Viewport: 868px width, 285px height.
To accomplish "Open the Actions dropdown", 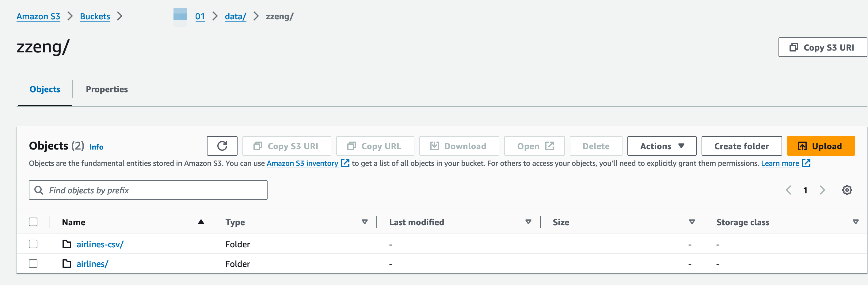I will [x=661, y=146].
